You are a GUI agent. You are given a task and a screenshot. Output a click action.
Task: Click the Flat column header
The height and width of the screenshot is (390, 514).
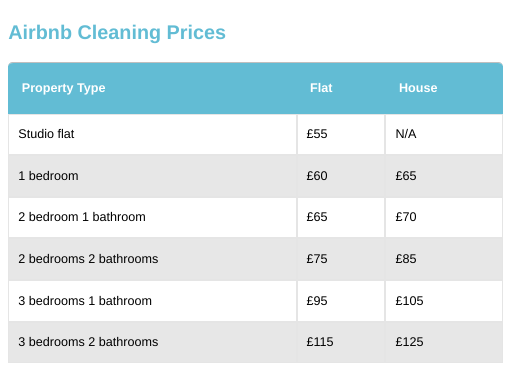[321, 88]
